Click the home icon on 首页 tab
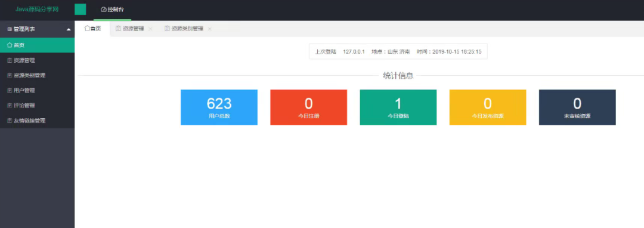 (x=87, y=29)
